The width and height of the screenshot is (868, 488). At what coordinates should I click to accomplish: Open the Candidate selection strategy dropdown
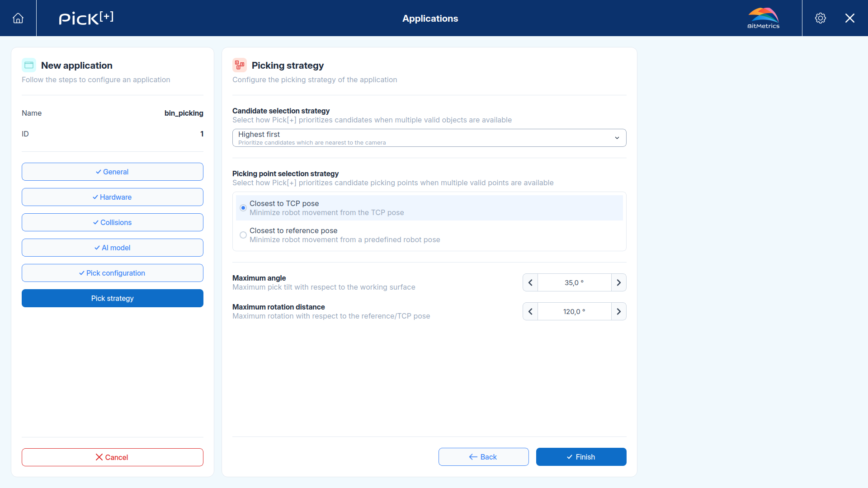tap(429, 138)
